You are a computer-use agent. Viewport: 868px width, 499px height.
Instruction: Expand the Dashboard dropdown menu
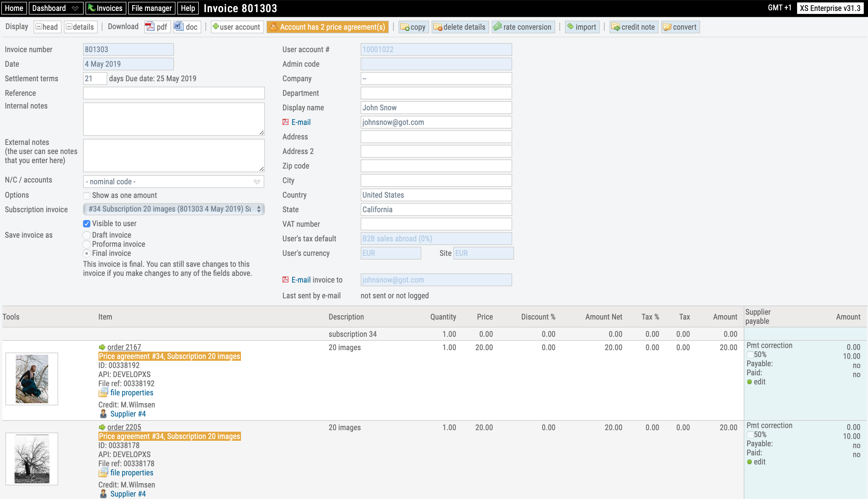pos(56,8)
